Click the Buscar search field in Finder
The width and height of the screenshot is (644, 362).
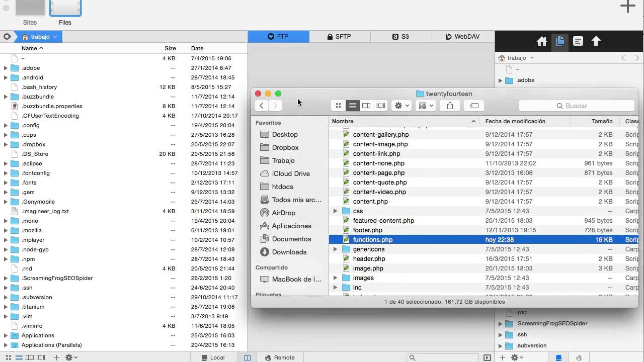577,106
